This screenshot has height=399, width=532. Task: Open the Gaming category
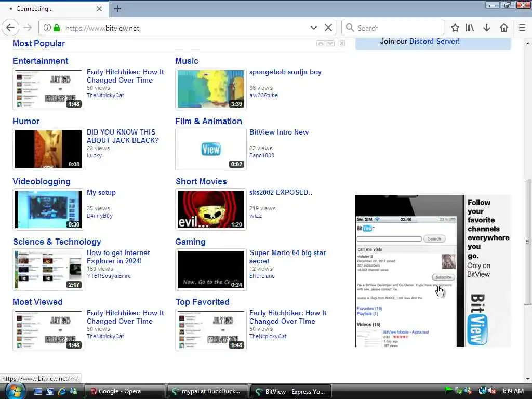(x=190, y=242)
